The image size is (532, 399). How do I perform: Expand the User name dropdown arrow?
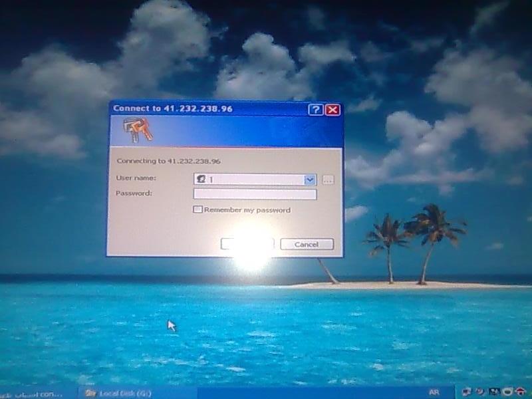click(309, 180)
